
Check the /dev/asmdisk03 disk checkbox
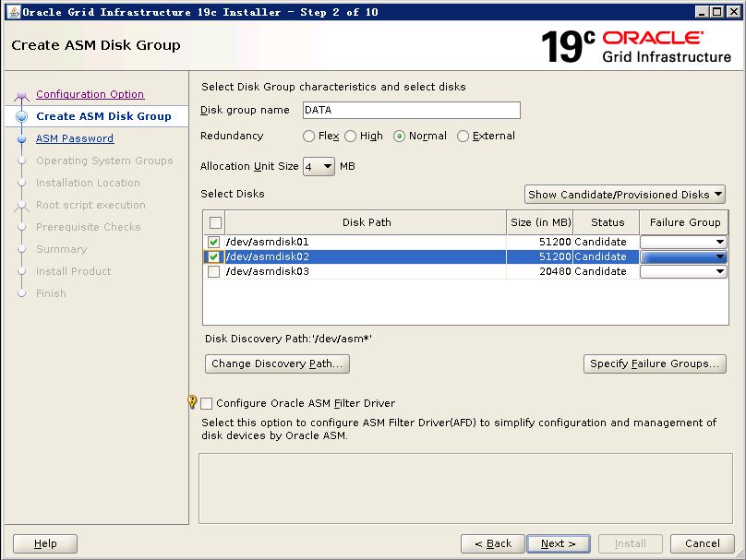click(214, 271)
